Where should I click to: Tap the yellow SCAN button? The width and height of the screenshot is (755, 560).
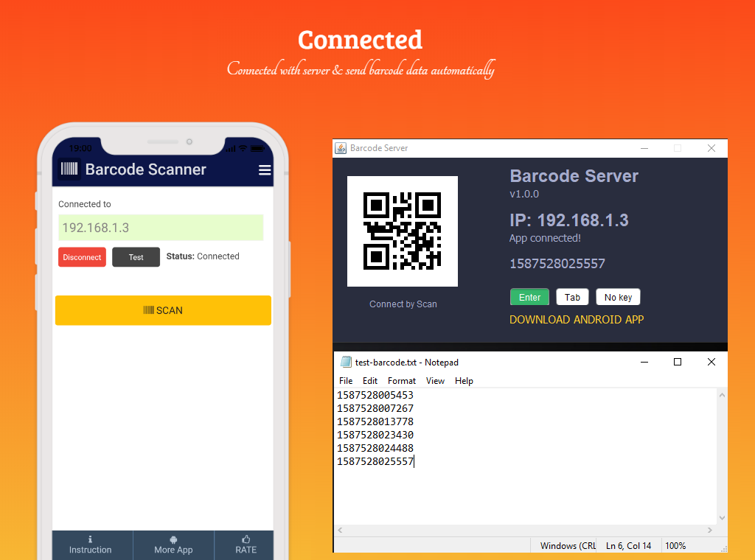tap(163, 310)
